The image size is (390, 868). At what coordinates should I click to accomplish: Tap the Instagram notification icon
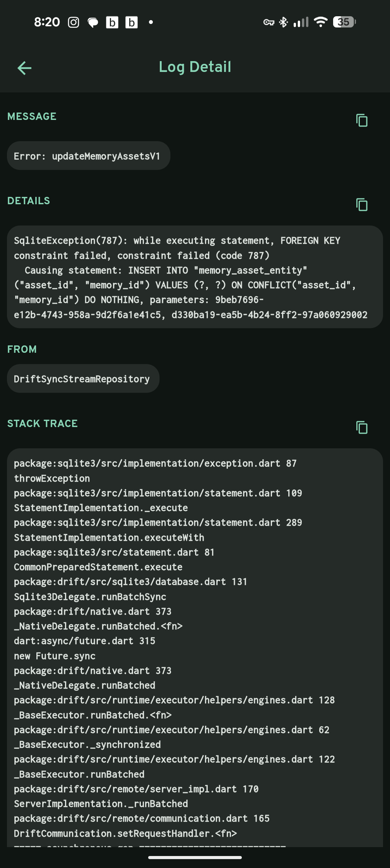[74, 22]
